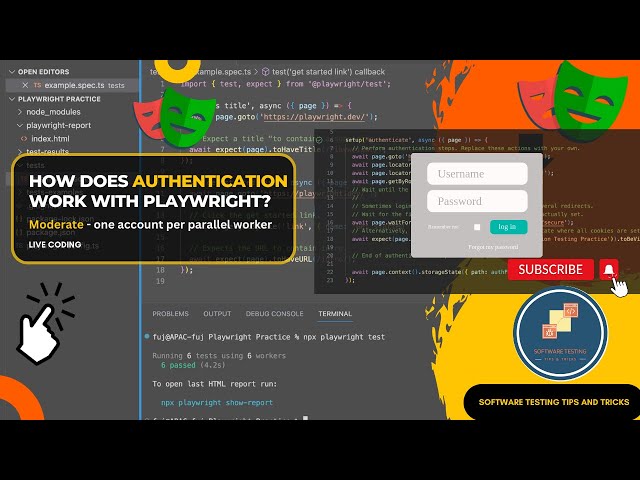Viewport: 640px width, 480px height.
Task: Switch to the OUTPUT panel tab
Action: pyautogui.click(x=217, y=313)
